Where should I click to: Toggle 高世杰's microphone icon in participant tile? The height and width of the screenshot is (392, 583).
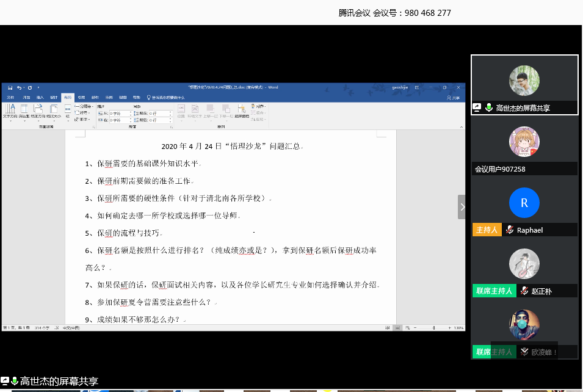pyautogui.click(x=489, y=107)
